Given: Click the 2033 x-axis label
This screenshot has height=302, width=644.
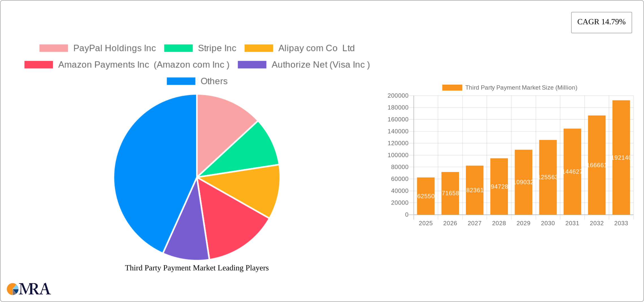Looking at the screenshot, I should pos(621,223).
